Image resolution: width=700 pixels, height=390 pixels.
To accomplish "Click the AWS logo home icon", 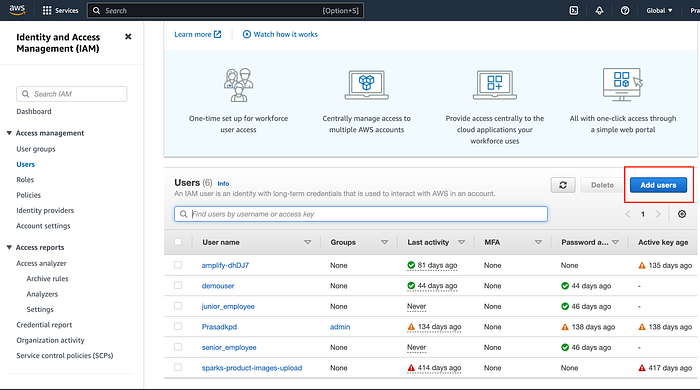I will 17,10.
